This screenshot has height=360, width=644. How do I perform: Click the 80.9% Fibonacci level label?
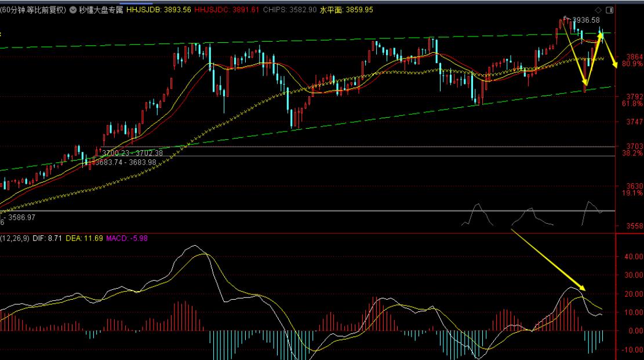pyautogui.click(x=632, y=64)
